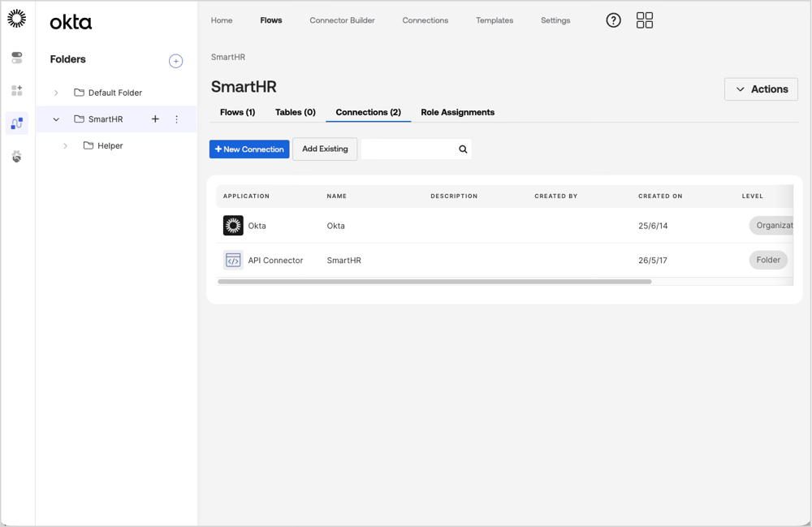The width and height of the screenshot is (812, 527).
Task: Click the CREATED BY column header
Action: point(555,197)
